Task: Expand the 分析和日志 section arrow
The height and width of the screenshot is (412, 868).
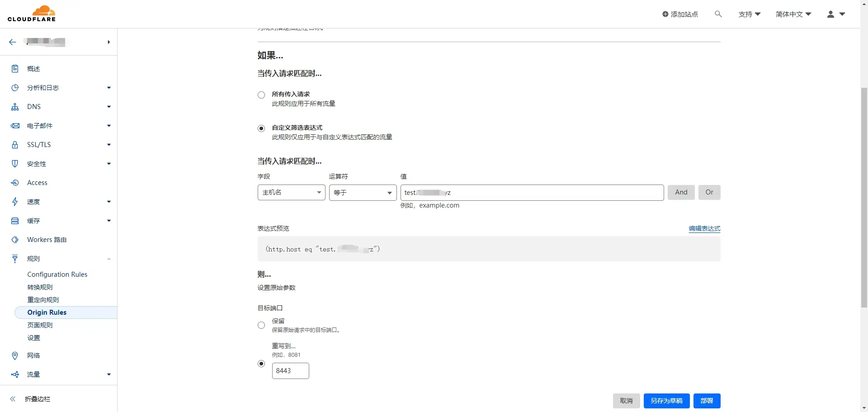Action: tap(109, 88)
